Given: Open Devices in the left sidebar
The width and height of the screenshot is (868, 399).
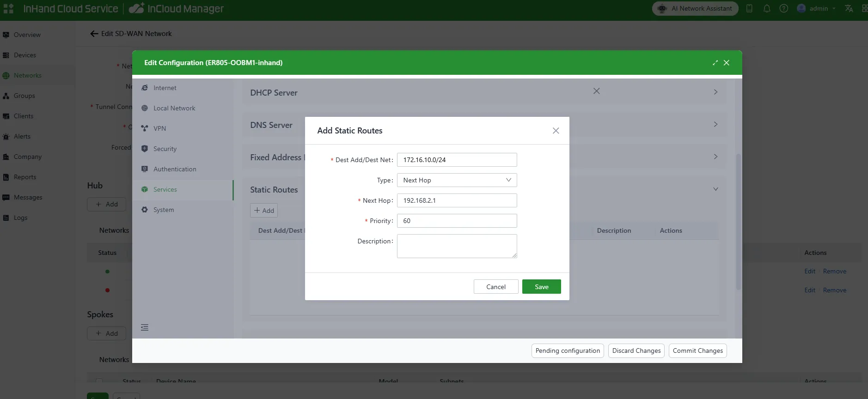Looking at the screenshot, I should click(x=25, y=55).
